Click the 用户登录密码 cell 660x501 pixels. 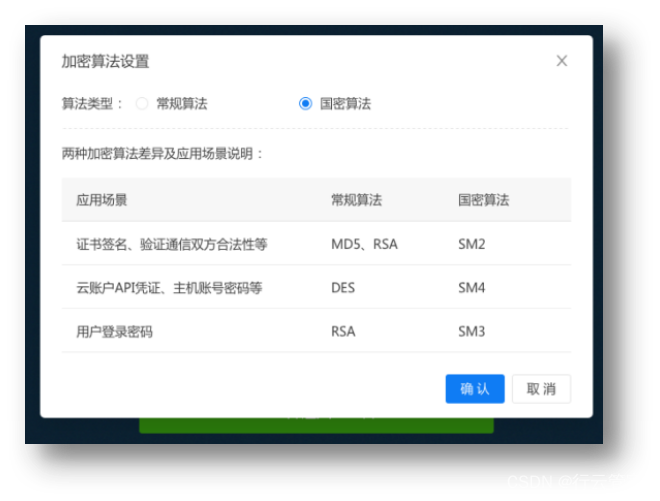[114, 332]
